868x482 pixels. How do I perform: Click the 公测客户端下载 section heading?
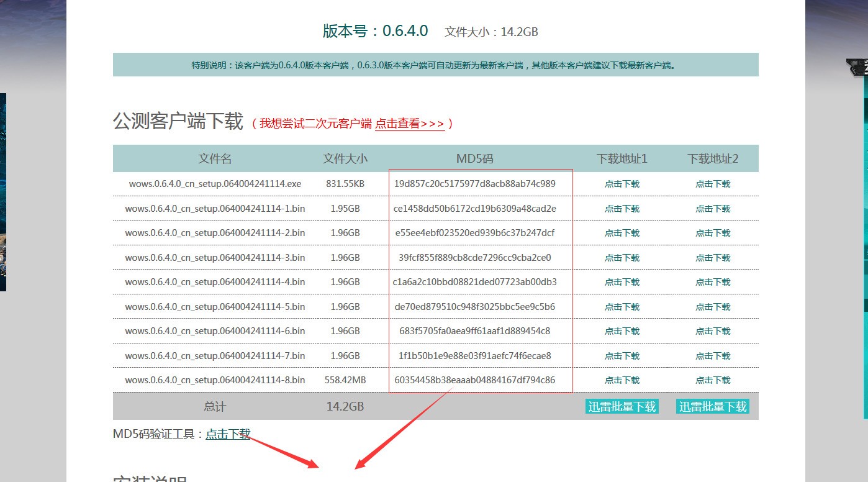(x=178, y=121)
